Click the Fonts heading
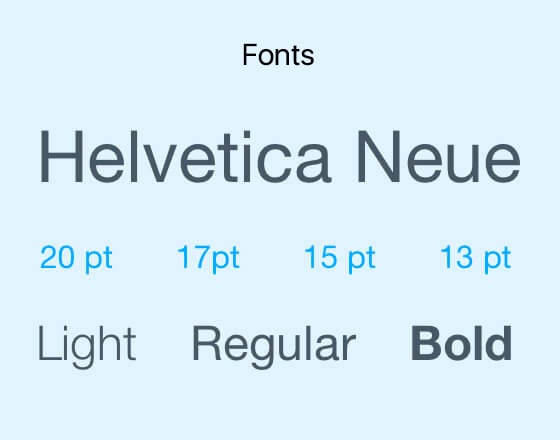560x440 pixels. click(278, 55)
